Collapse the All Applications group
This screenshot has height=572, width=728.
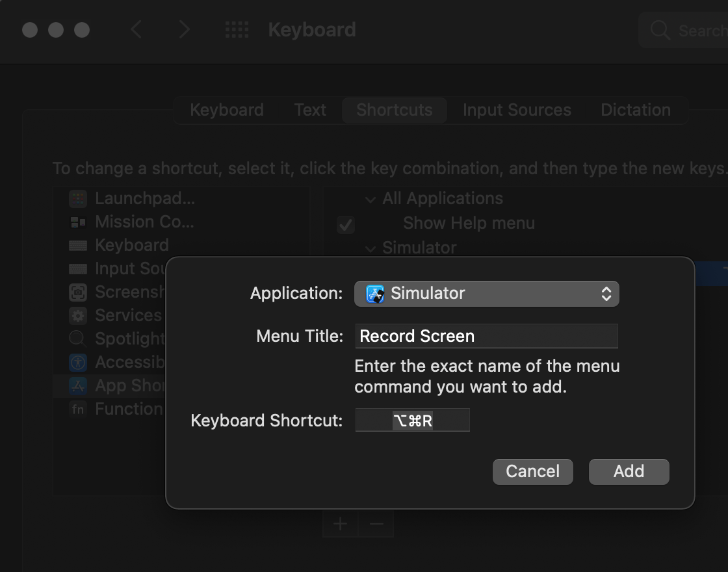tap(370, 199)
